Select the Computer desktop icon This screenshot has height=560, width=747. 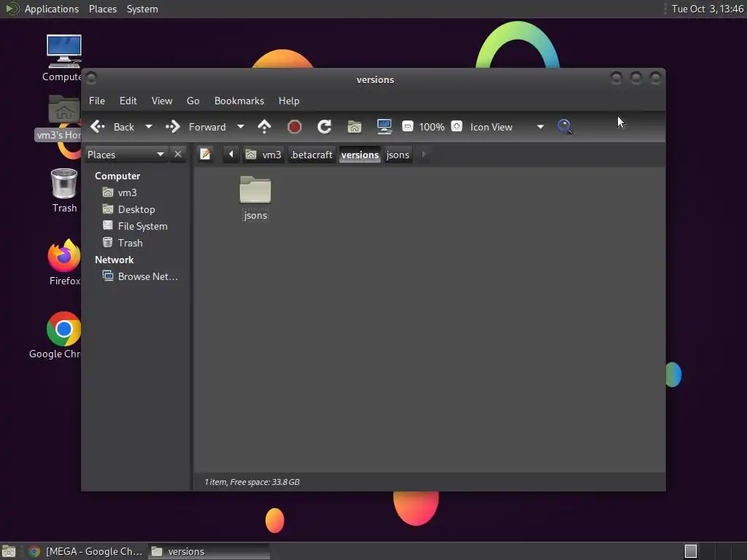coord(64,58)
